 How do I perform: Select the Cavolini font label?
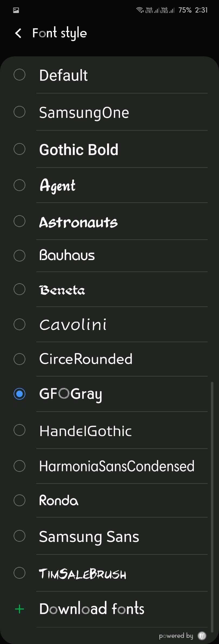pos(73,325)
